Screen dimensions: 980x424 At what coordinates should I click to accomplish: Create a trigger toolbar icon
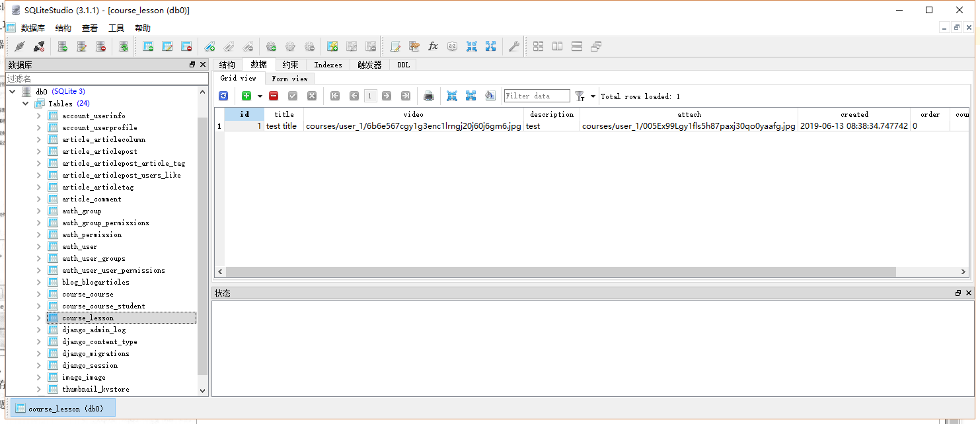click(271, 46)
